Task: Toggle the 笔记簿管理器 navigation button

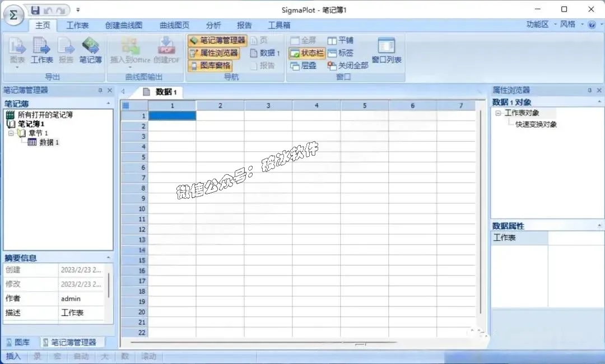Action: pos(217,40)
